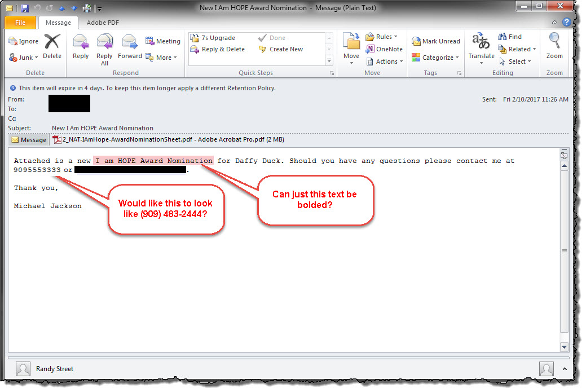Click the icon above the message scrollbar

tap(564, 155)
